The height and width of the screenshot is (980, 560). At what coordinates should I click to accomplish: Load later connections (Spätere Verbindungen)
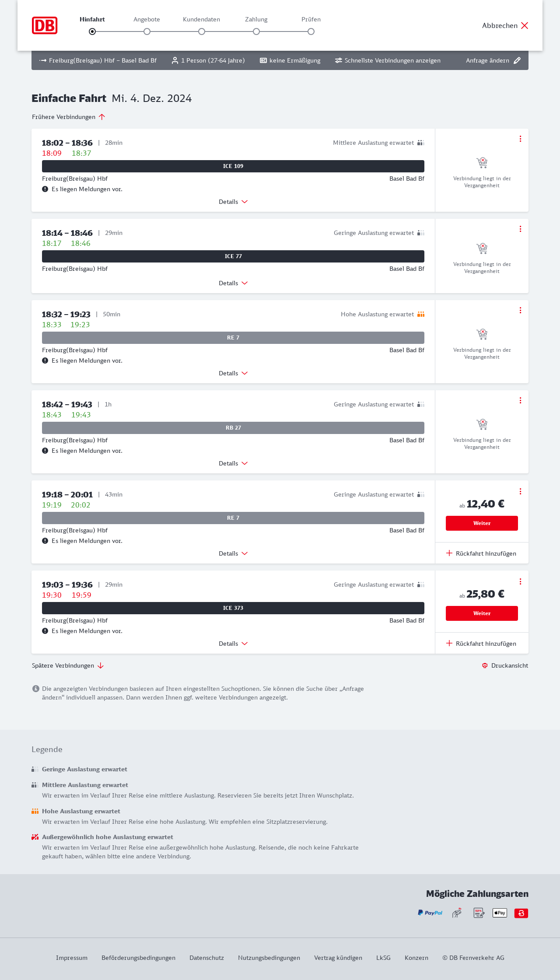[67, 665]
